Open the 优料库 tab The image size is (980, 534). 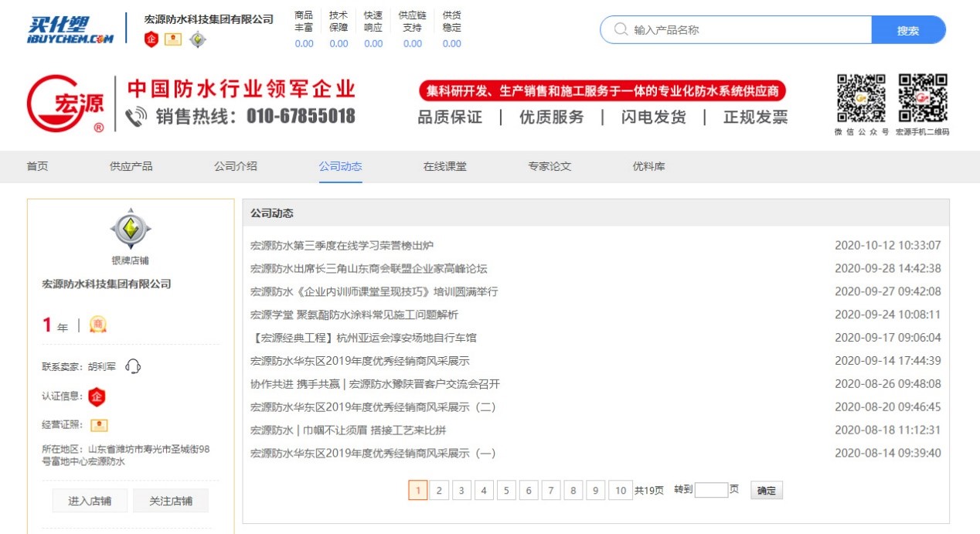pos(648,166)
